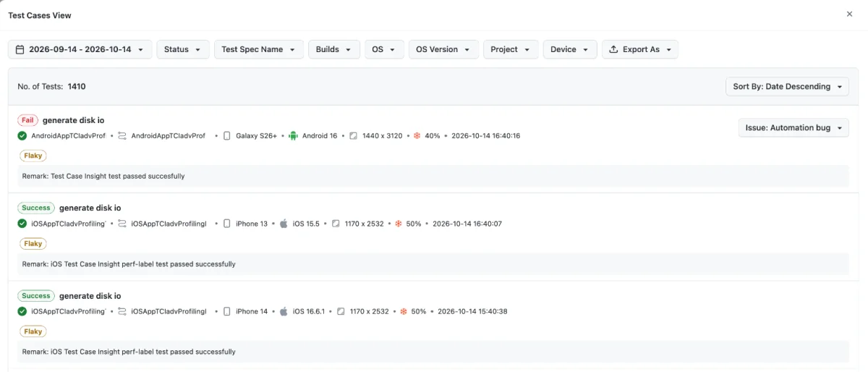Click the iOSAppTCIadvProfilingI build name in the iPhone 14 row
Image resolution: width=868 pixels, height=372 pixels.
tap(169, 312)
